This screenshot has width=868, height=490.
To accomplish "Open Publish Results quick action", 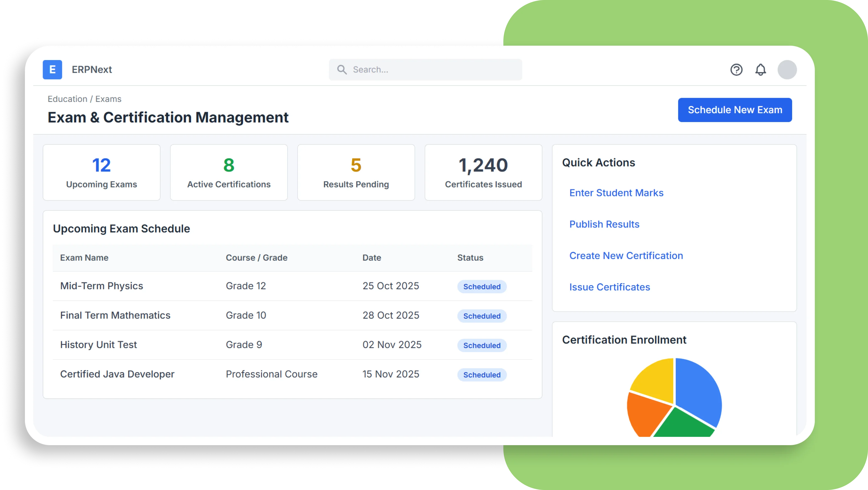I will (604, 224).
